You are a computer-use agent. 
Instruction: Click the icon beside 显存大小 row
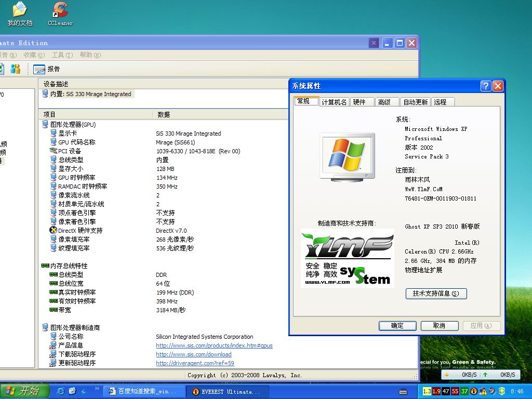(x=54, y=169)
